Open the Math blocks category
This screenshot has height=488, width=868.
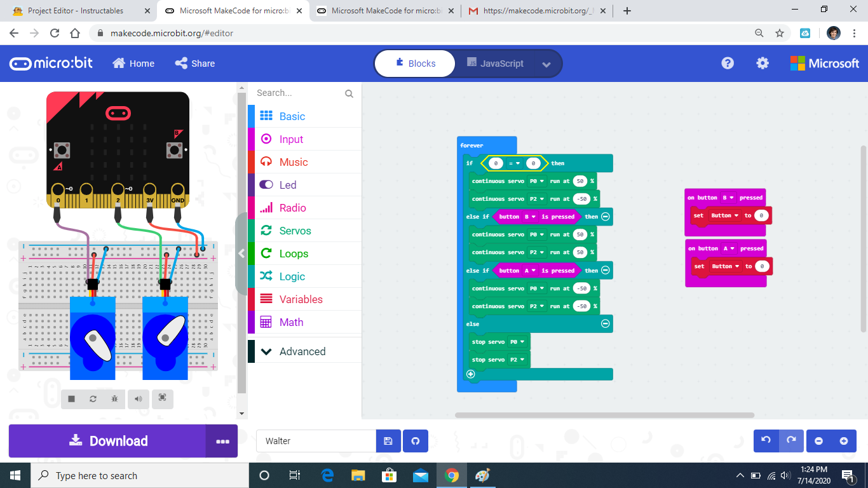[305, 322]
